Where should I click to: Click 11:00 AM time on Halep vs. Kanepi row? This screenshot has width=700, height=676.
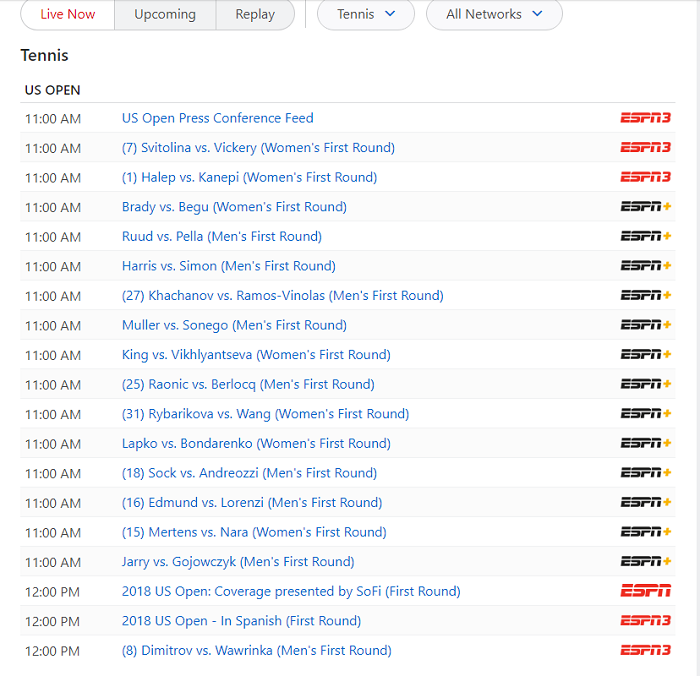53,178
